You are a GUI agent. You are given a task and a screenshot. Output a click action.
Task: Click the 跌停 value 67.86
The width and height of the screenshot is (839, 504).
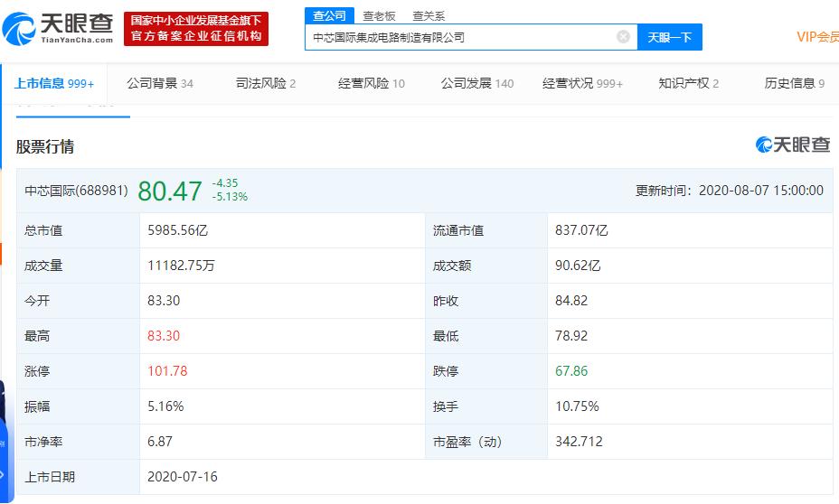coord(571,371)
